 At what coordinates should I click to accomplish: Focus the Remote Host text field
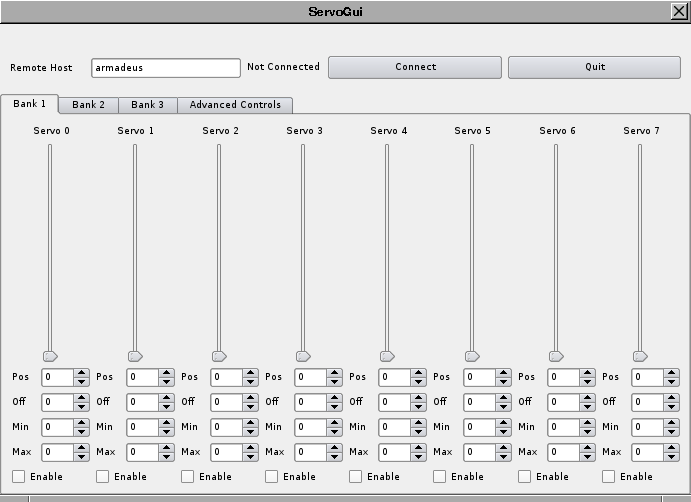[165, 68]
